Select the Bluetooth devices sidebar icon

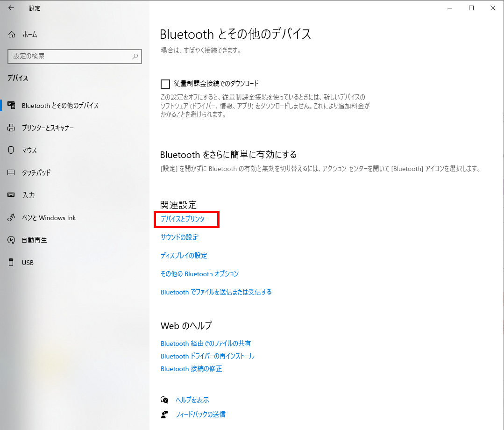click(x=11, y=105)
